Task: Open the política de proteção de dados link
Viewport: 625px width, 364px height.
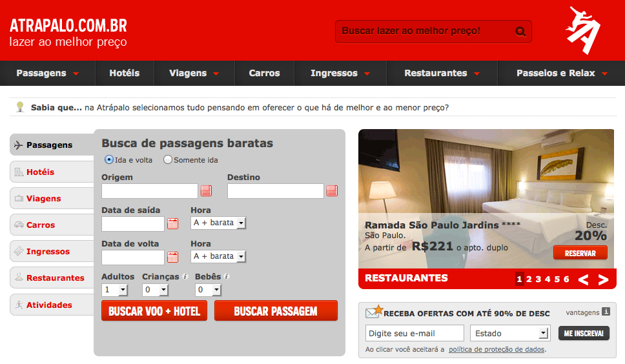Action: click(497, 350)
